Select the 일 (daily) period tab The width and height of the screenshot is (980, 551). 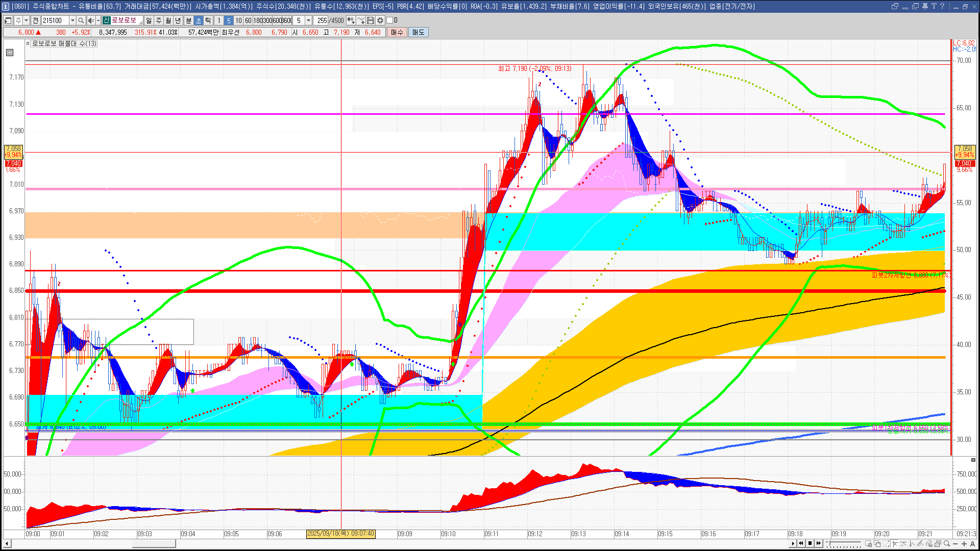(x=149, y=20)
